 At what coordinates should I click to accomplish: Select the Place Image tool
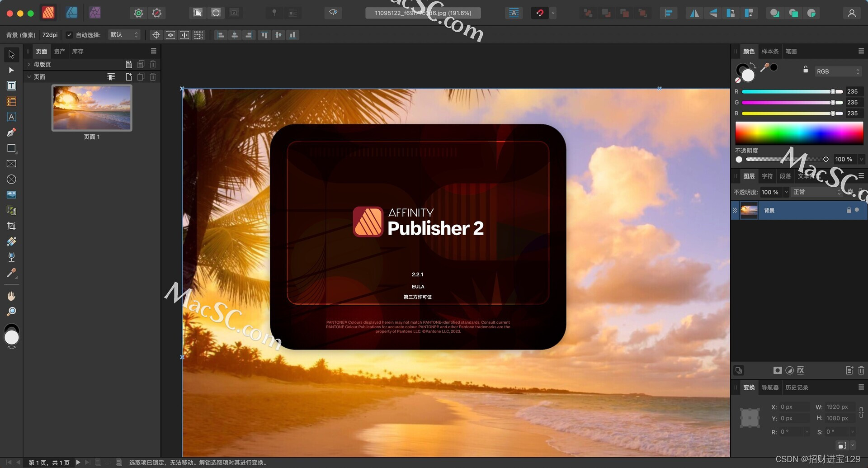pyautogui.click(x=11, y=195)
